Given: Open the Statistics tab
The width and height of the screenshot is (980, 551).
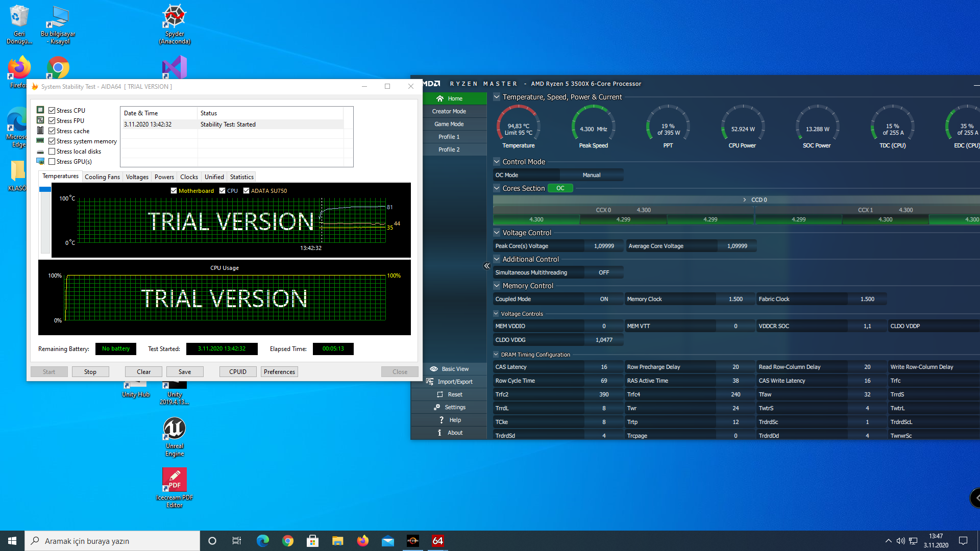Looking at the screenshot, I should [x=241, y=177].
